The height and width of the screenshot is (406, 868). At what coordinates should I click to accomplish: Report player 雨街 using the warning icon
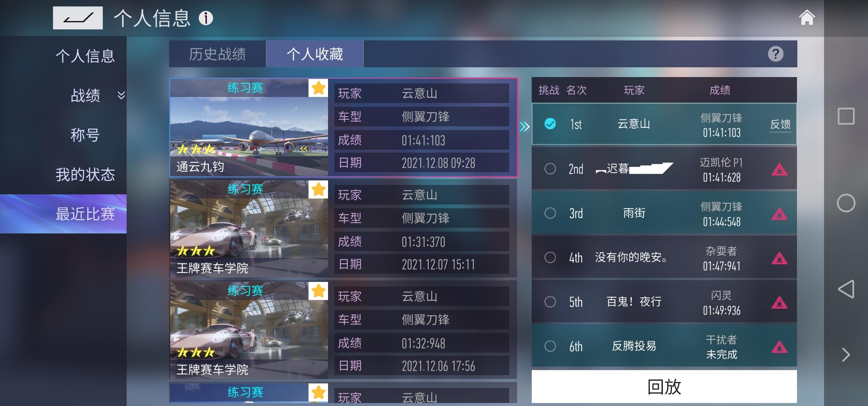[779, 214]
